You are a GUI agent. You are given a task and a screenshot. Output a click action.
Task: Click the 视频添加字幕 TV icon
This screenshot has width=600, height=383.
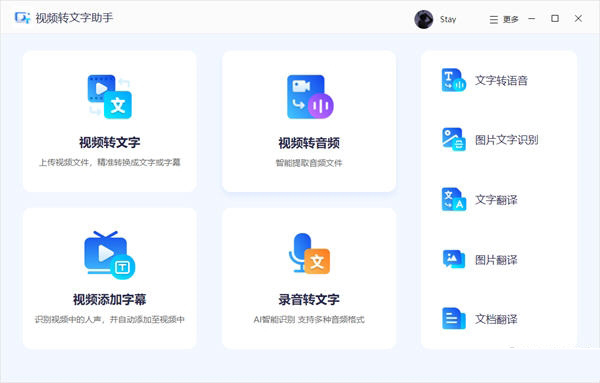click(x=109, y=255)
